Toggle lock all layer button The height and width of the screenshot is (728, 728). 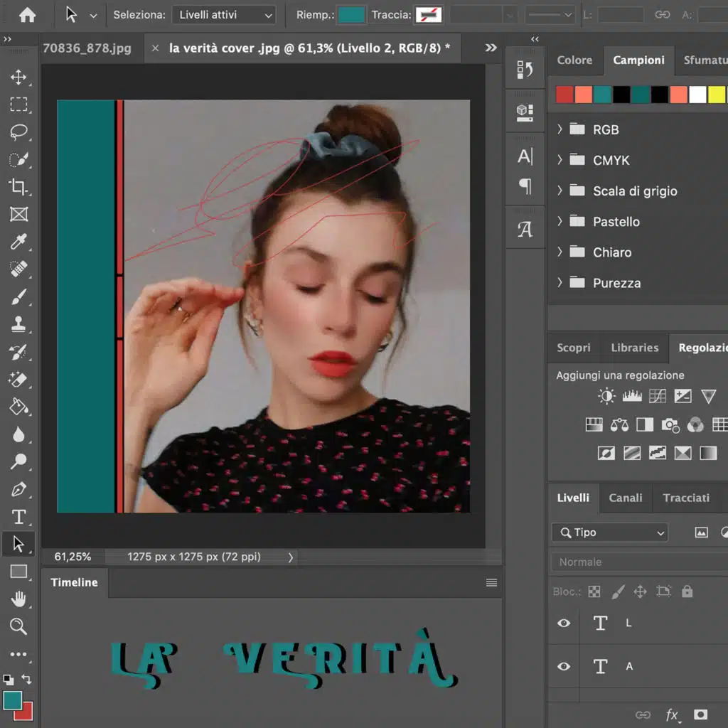[x=687, y=591]
